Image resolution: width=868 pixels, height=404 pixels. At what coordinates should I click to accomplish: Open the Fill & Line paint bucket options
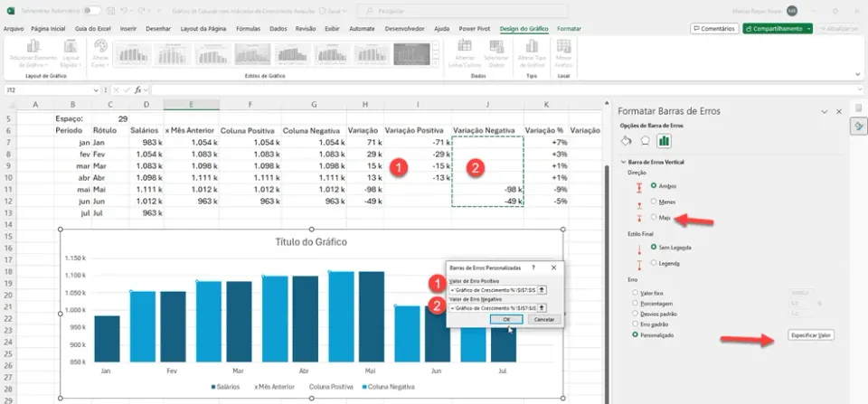(x=627, y=141)
